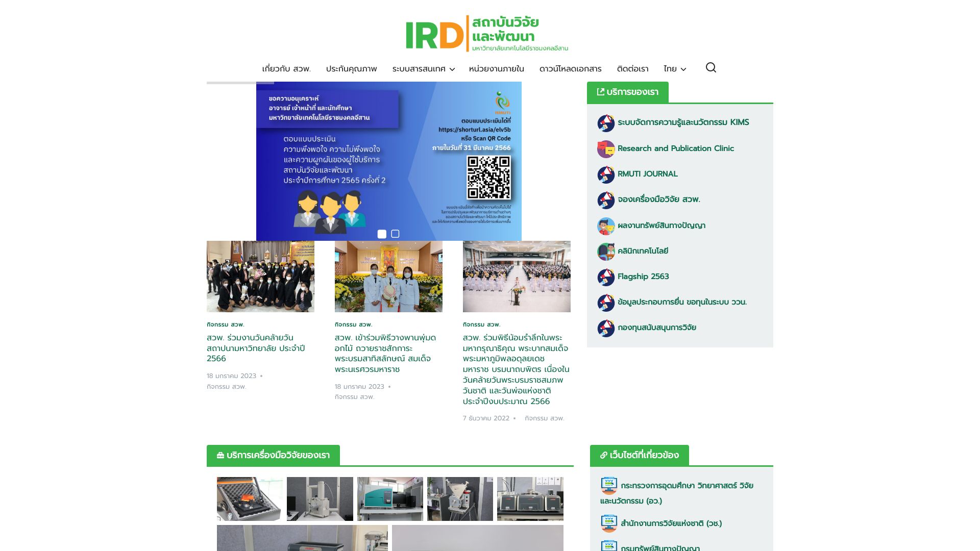Open the search magnifier icon
This screenshot has height=551, width=980.
pyautogui.click(x=711, y=67)
